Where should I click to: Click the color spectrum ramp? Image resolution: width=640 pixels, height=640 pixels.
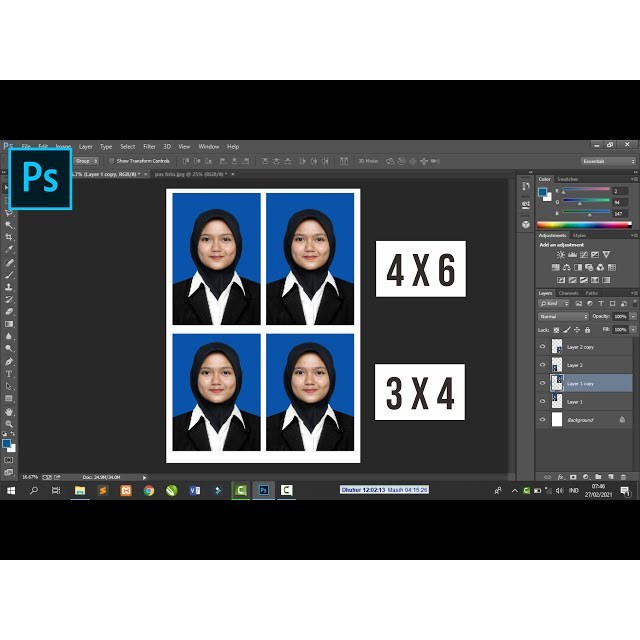click(x=584, y=225)
